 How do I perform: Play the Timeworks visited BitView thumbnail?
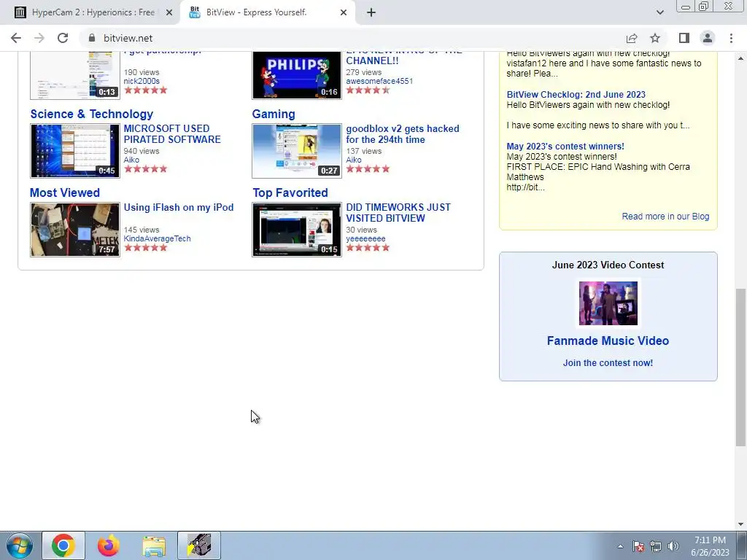(297, 230)
